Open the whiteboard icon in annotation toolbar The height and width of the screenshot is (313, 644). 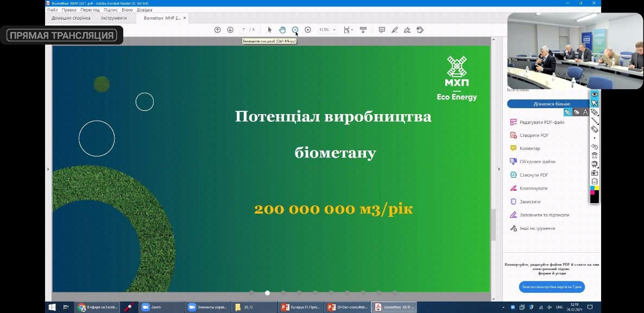[594, 164]
